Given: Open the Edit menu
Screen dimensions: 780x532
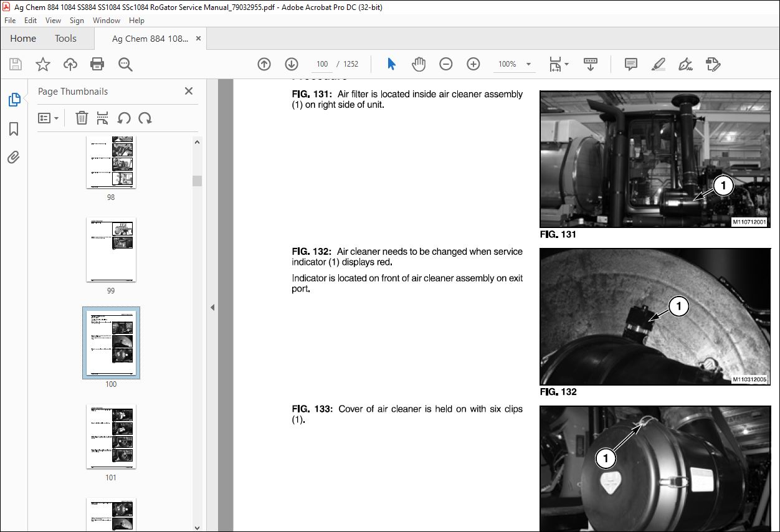Looking at the screenshot, I should coord(31,21).
